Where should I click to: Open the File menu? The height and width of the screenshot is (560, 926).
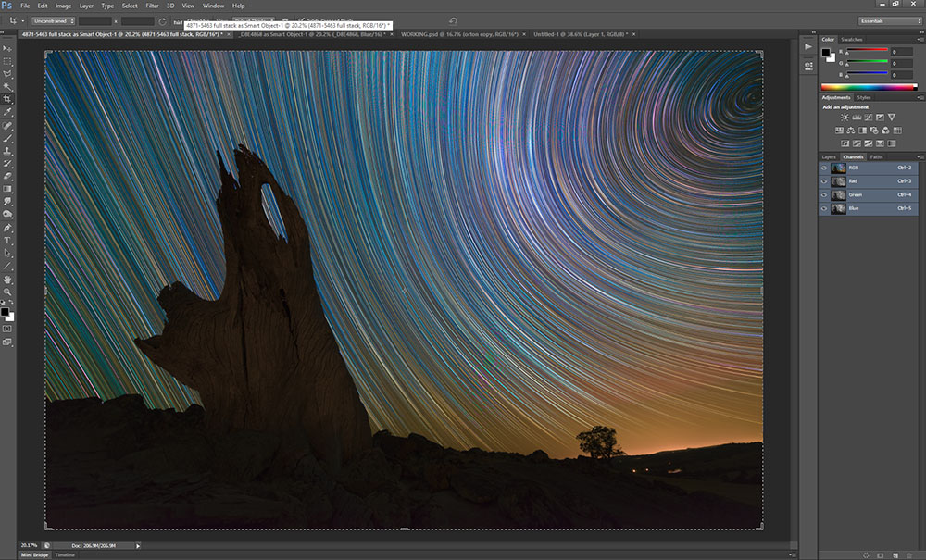[x=25, y=6]
